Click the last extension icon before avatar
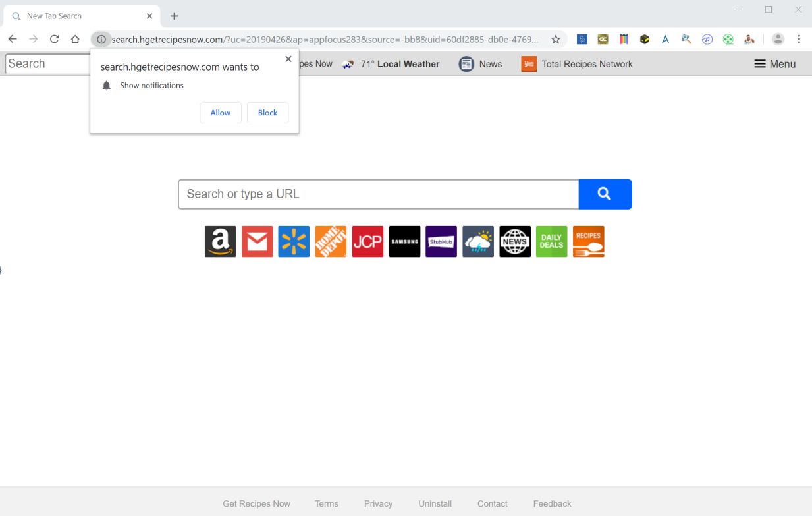Image resolution: width=812 pixels, height=516 pixels. pyautogui.click(x=749, y=39)
